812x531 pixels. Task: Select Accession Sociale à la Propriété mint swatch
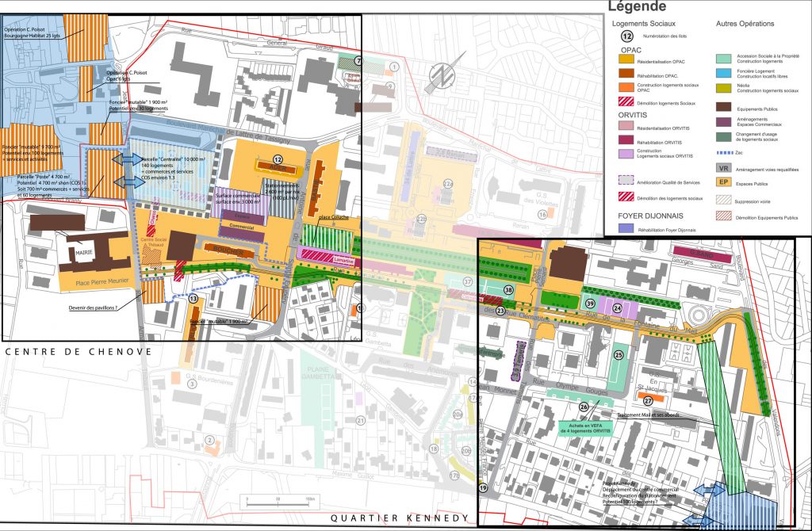[724, 59]
